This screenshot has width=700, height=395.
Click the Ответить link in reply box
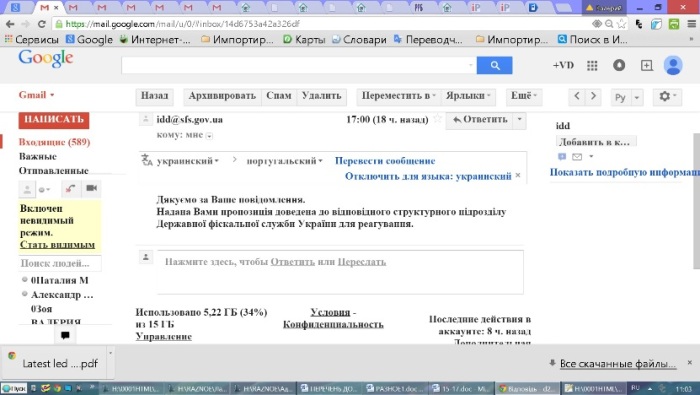pos(292,262)
